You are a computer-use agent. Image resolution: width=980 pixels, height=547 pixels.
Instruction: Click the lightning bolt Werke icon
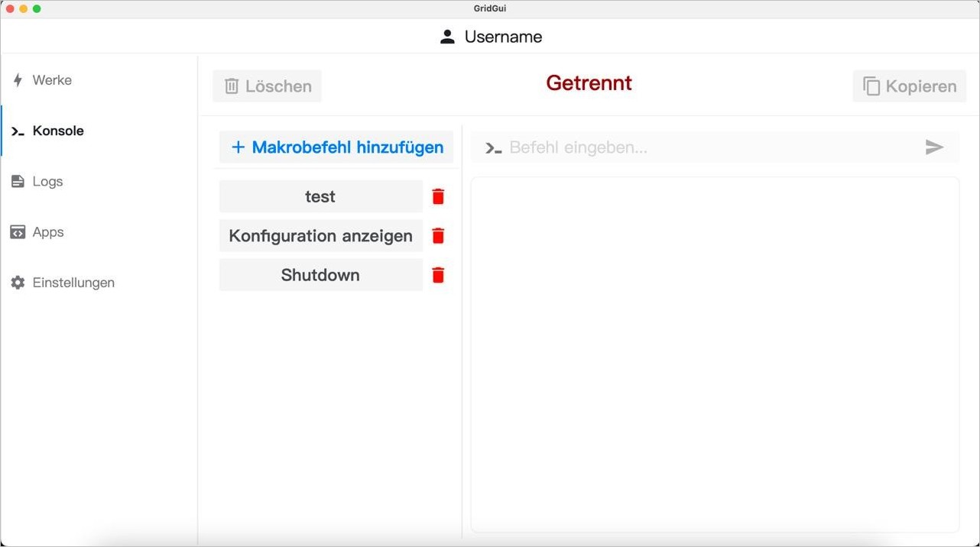click(18, 80)
